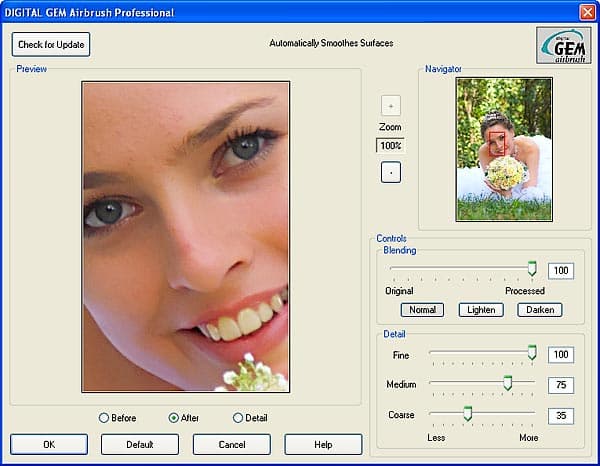Click the Fine detail slider handle

point(532,352)
